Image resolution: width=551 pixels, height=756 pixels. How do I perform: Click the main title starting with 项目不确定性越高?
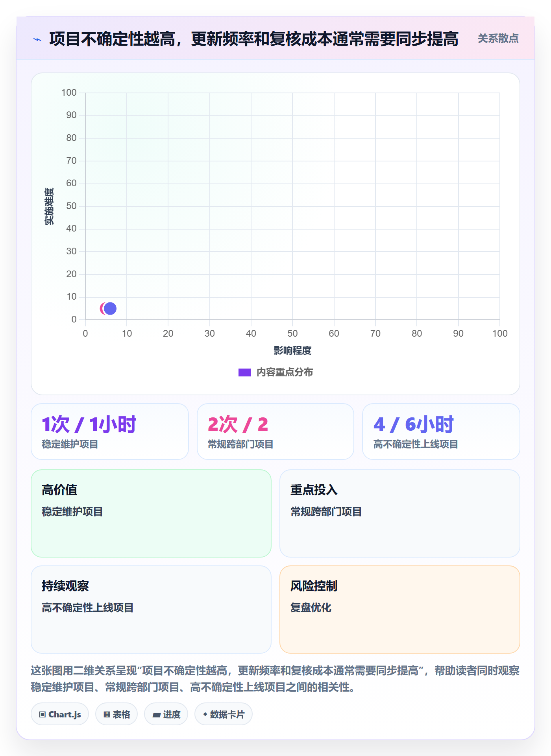point(254,39)
